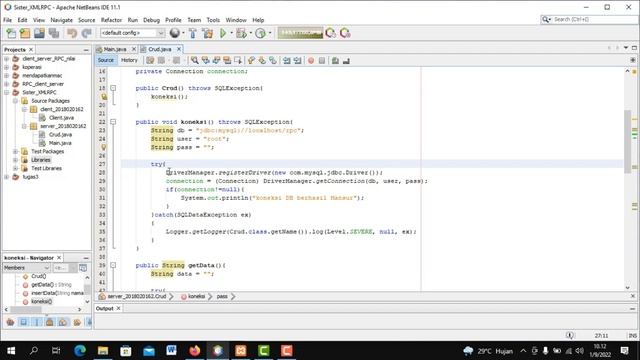
Task: Open the Refactor menu
Action: (111, 20)
